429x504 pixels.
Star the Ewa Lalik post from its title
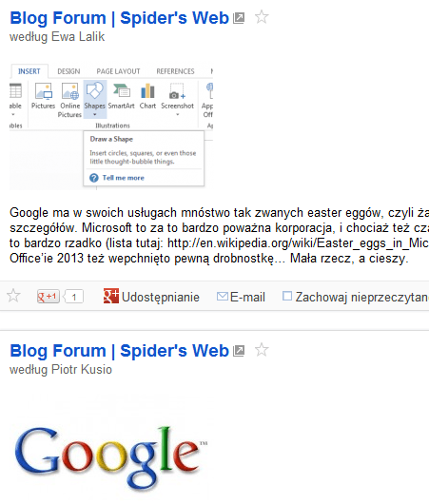[262, 17]
